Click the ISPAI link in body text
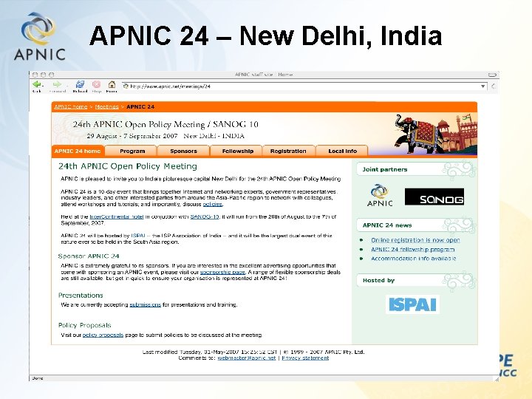 (138, 236)
